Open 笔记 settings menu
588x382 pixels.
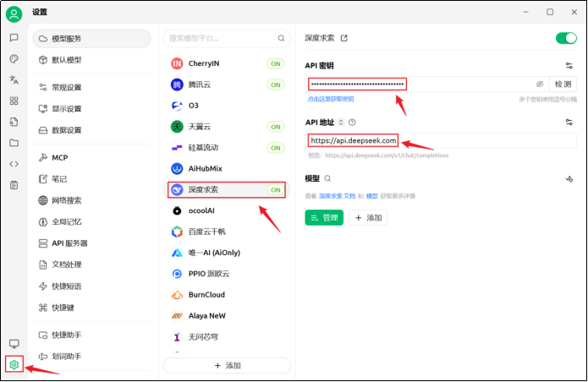(92, 179)
